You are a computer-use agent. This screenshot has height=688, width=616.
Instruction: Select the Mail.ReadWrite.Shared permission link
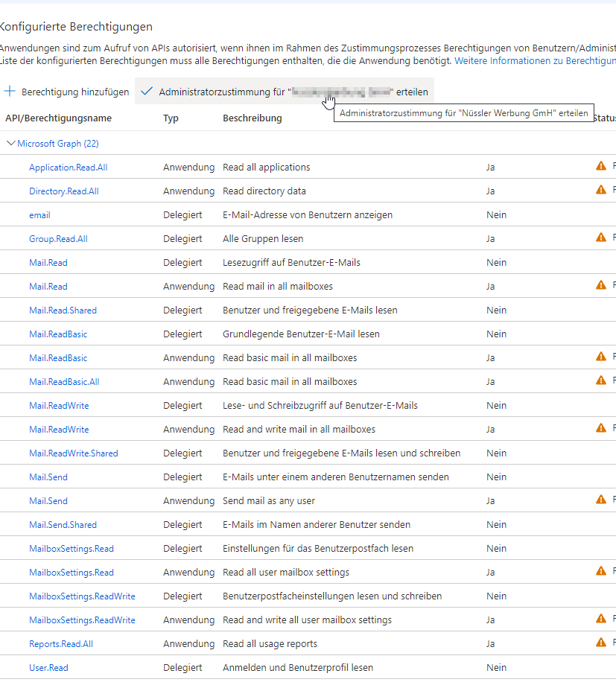73,453
